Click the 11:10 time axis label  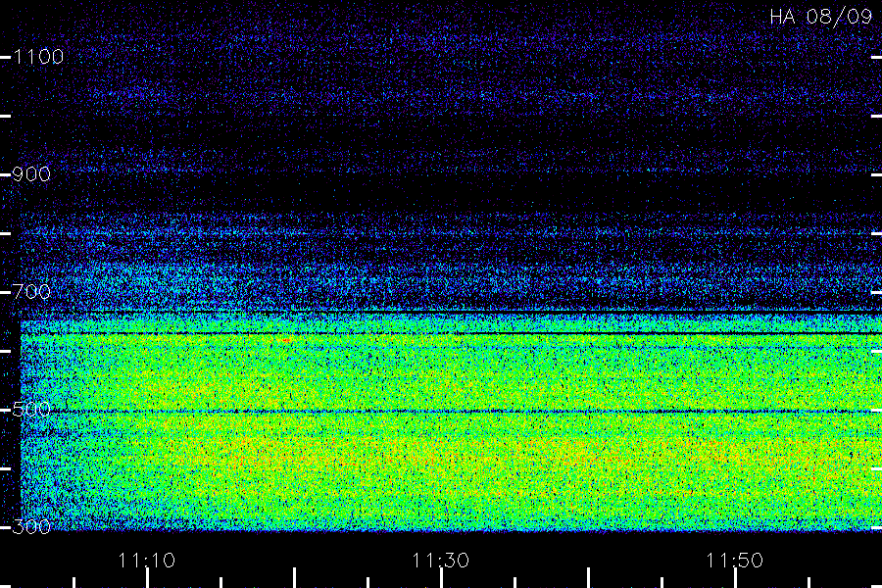146,560
